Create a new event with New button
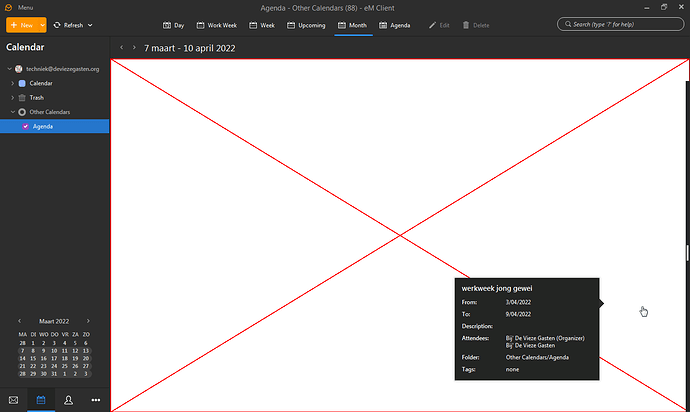The width and height of the screenshot is (690, 412). (22, 25)
